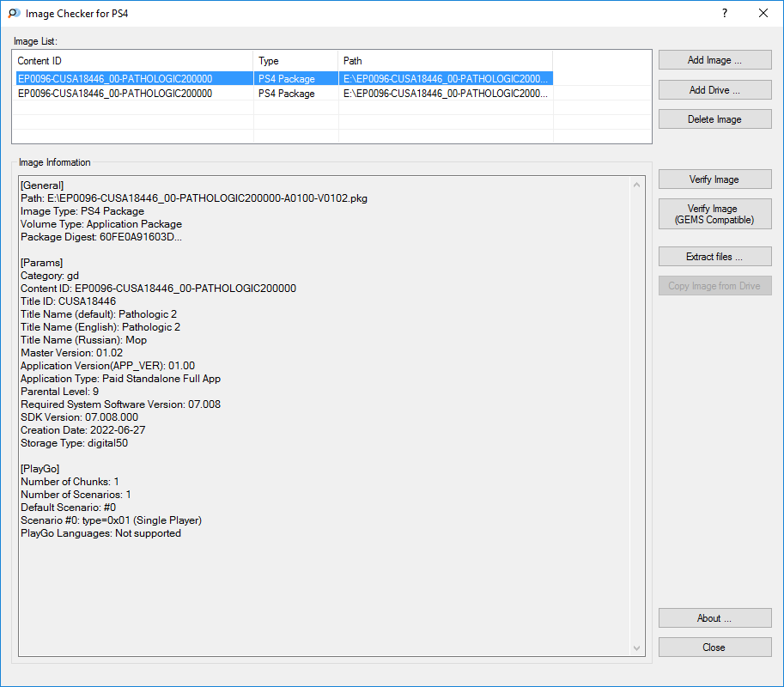Click the Content ID line in Image Information
Viewport: 784px width, 687px height.
159,289
